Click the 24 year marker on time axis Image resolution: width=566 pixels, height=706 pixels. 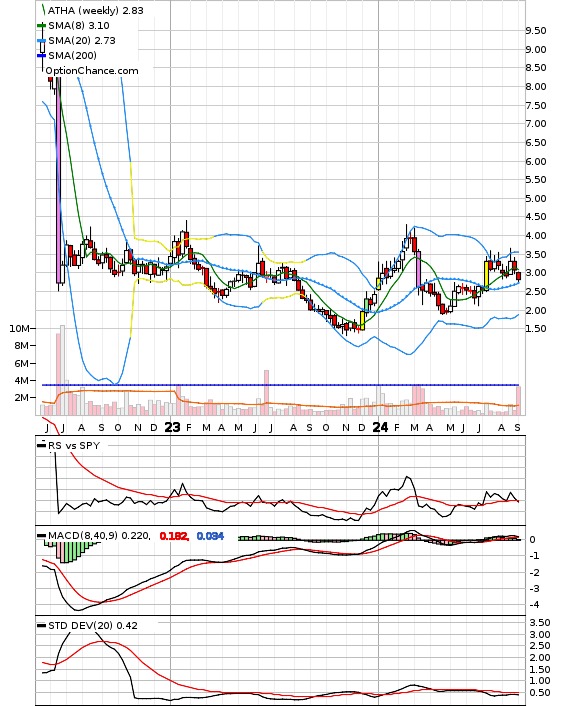(380, 427)
